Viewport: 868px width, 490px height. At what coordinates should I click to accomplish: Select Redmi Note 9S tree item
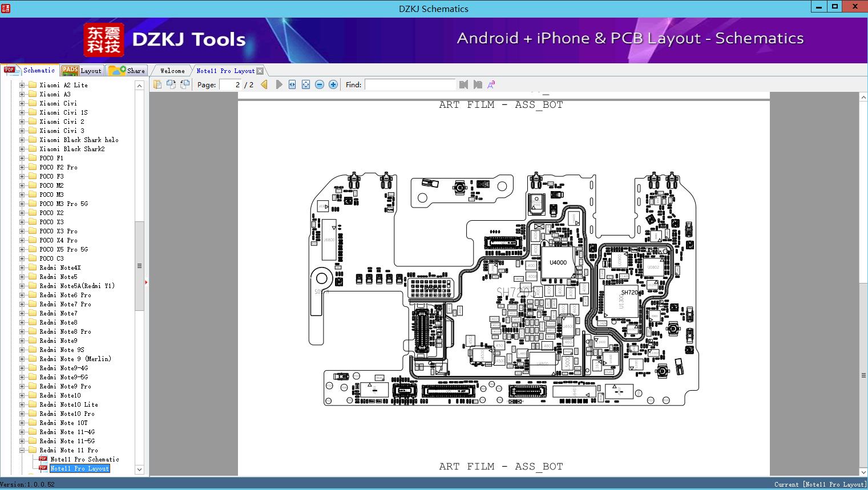62,350
